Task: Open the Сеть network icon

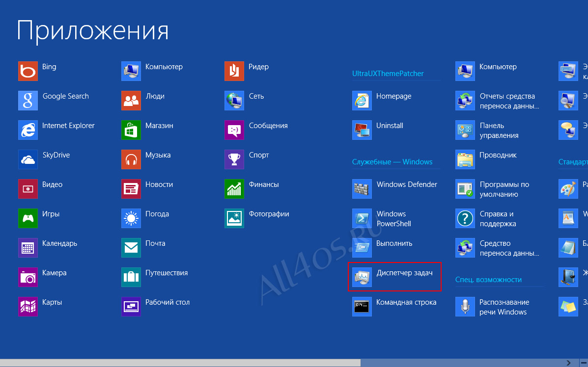Action: 234,101
